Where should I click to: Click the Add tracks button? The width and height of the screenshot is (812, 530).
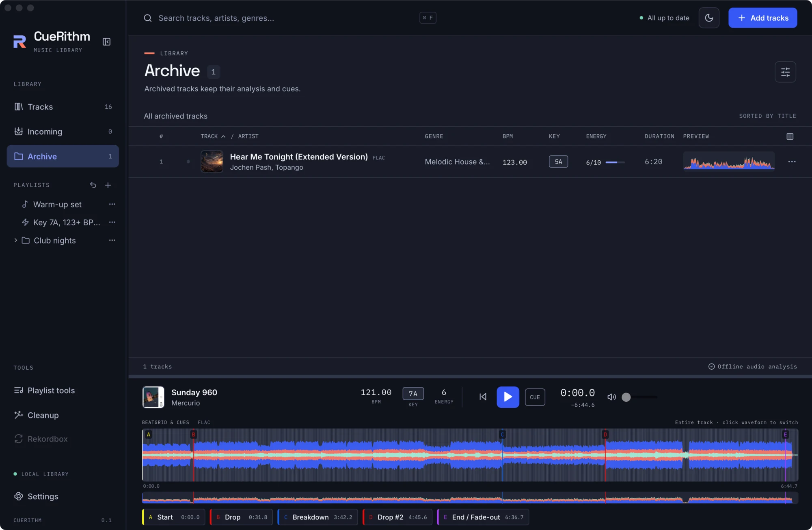[x=762, y=18]
